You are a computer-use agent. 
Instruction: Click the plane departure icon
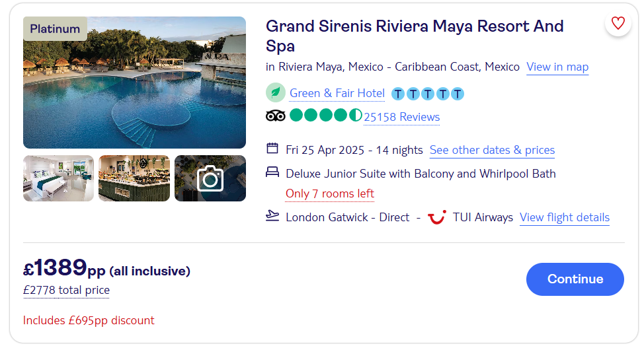(272, 217)
